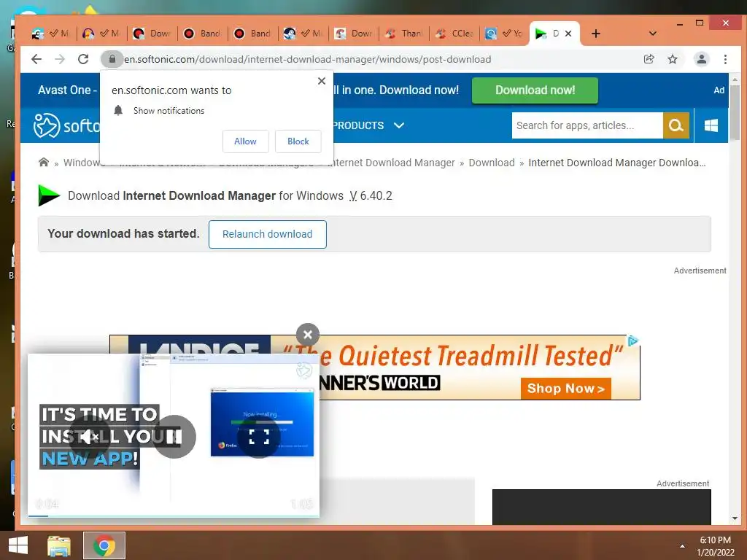Screen dimensions: 747x560
Task: Allow notifications from en.softonic.com
Action: click(245, 141)
